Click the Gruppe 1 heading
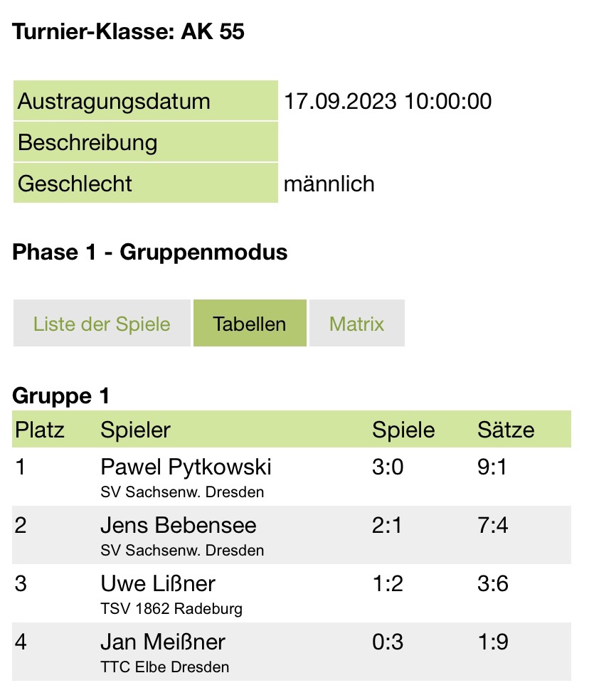The width and height of the screenshot is (589, 700). tap(60, 396)
